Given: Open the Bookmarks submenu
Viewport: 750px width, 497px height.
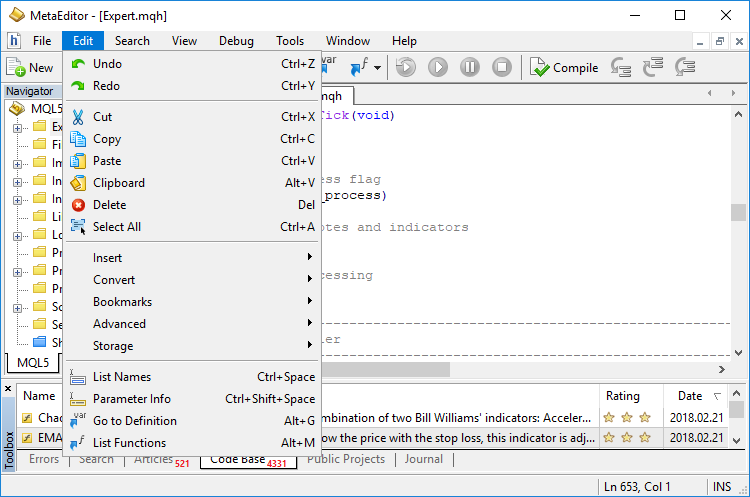Looking at the screenshot, I should pyautogui.click(x=191, y=302).
